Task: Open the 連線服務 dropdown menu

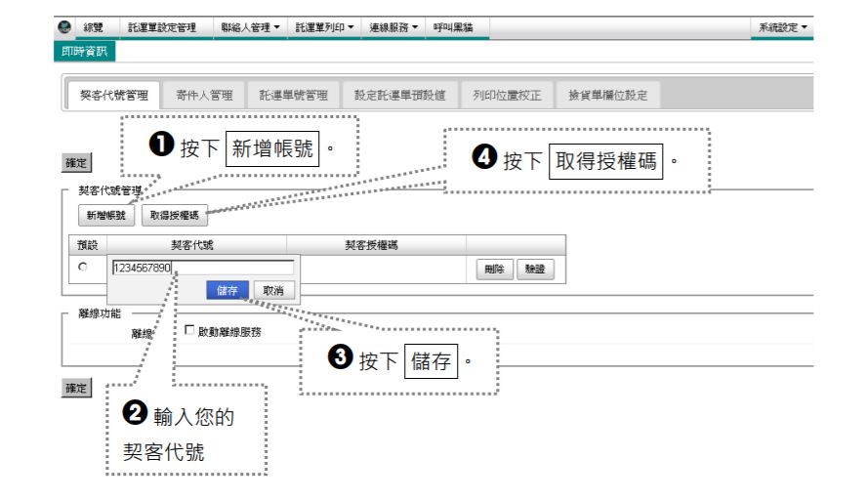Action: 393,27
